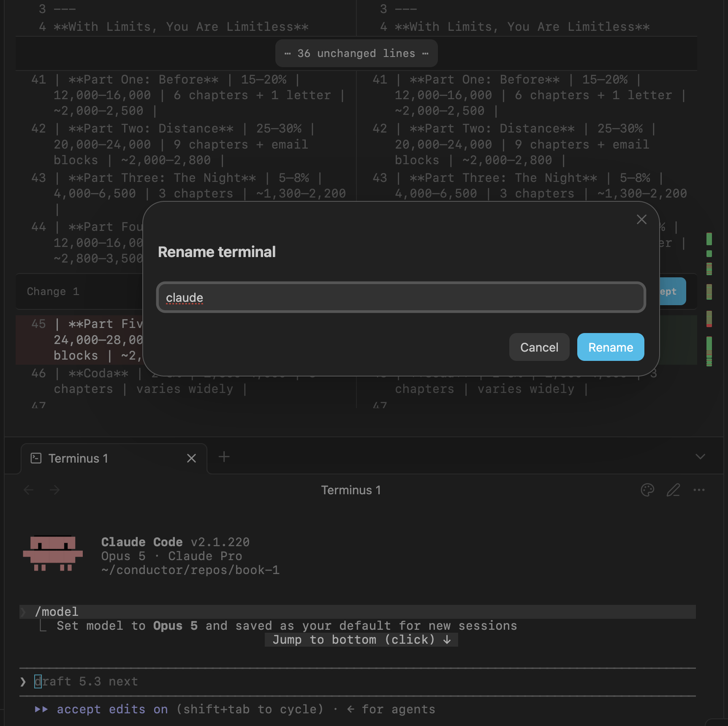
Task: Click 'Set model to Opus 5' message
Action: click(287, 626)
